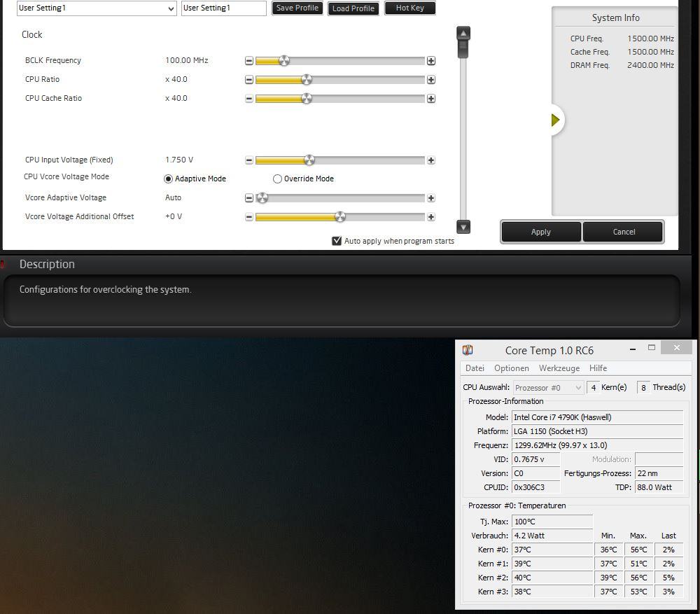Collapse the System Info panel arrow

(x=555, y=120)
